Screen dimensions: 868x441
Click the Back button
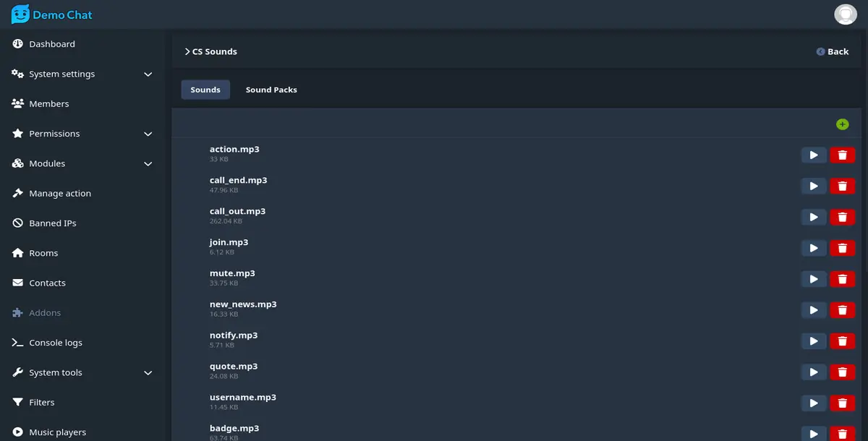coord(832,51)
